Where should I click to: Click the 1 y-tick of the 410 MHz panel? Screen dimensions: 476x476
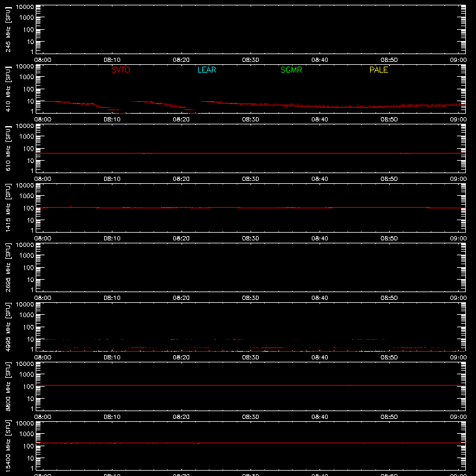coord(32,111)
